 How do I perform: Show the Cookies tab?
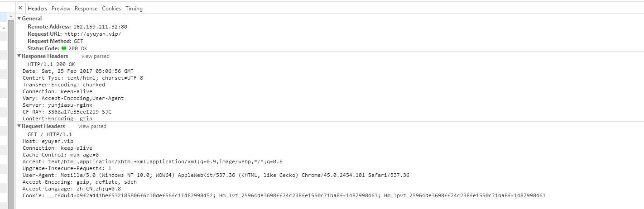111,9
